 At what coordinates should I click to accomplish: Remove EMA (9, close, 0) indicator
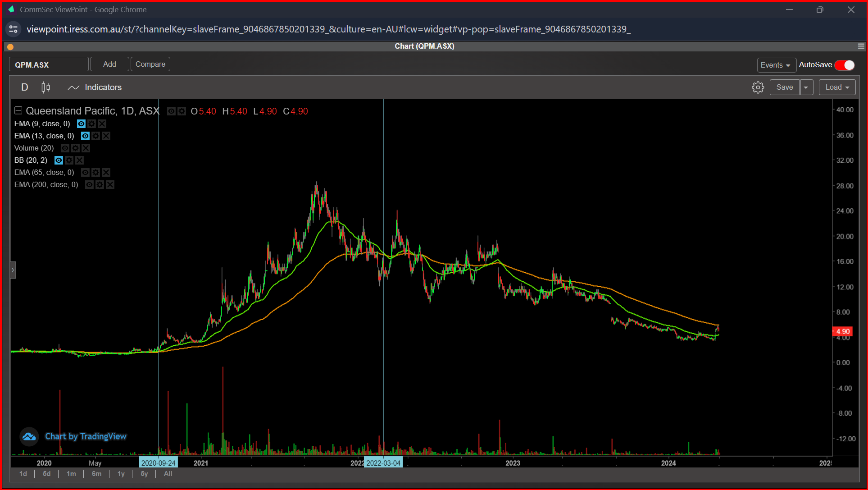coord(102,124)
